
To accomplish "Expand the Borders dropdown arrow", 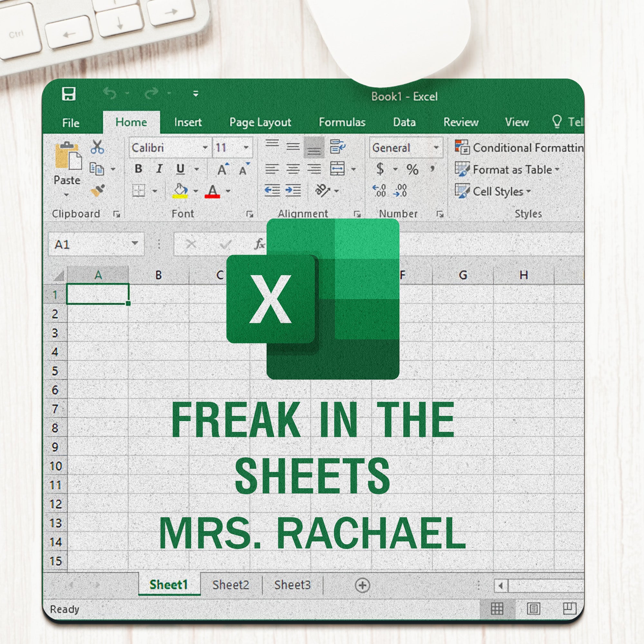I will (x=155, y=191).
